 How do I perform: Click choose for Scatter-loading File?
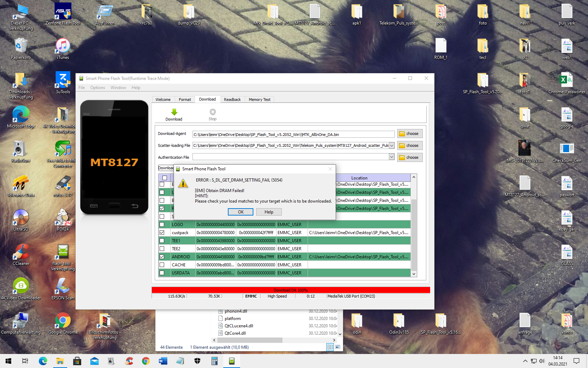pos(410,145)
